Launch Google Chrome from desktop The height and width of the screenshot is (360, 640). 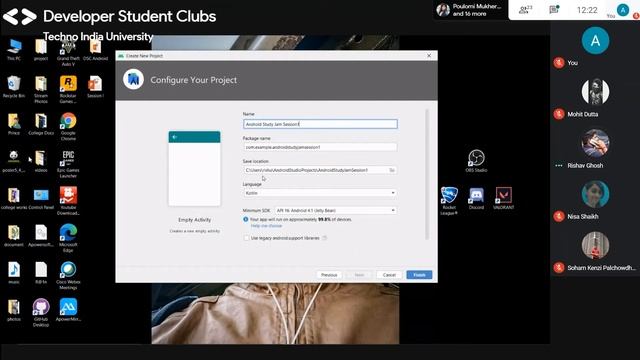68,127
